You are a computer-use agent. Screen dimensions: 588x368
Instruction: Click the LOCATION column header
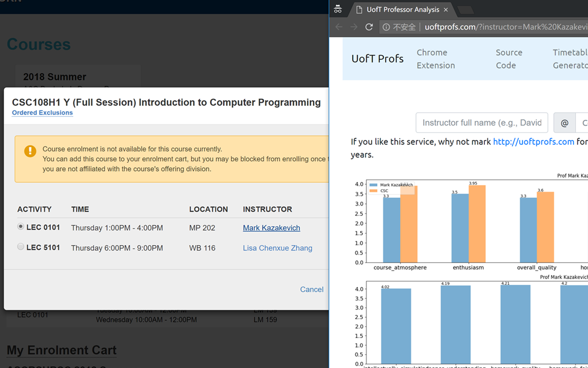209,209
